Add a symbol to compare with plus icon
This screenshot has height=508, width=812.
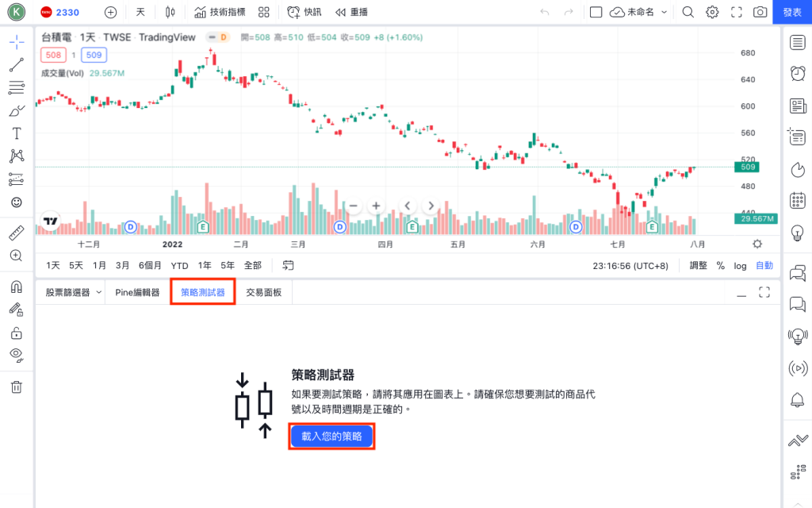click(x=110, y=12)
